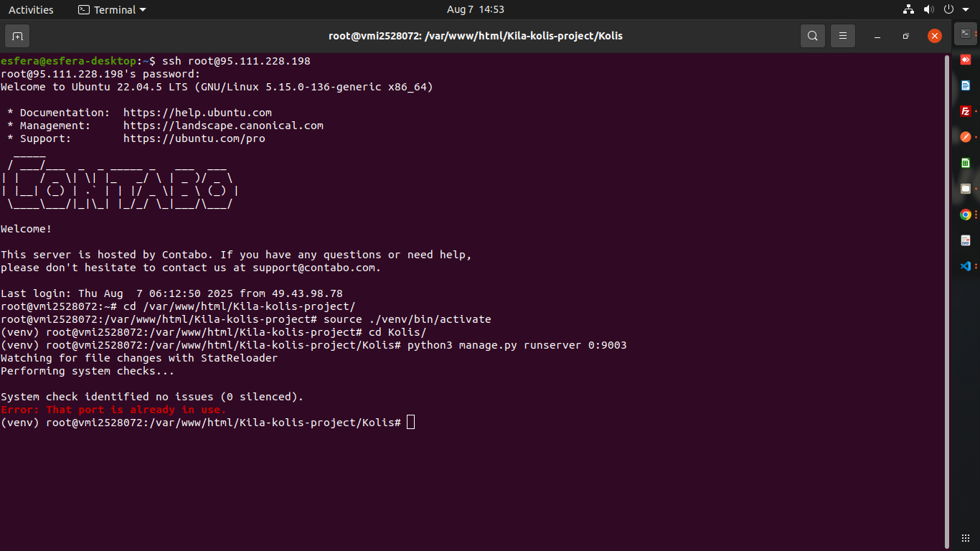Image resolution: width=980 pixels, height=551 pixels.
Task: Open the Activities overview
Action: point(31,9)
